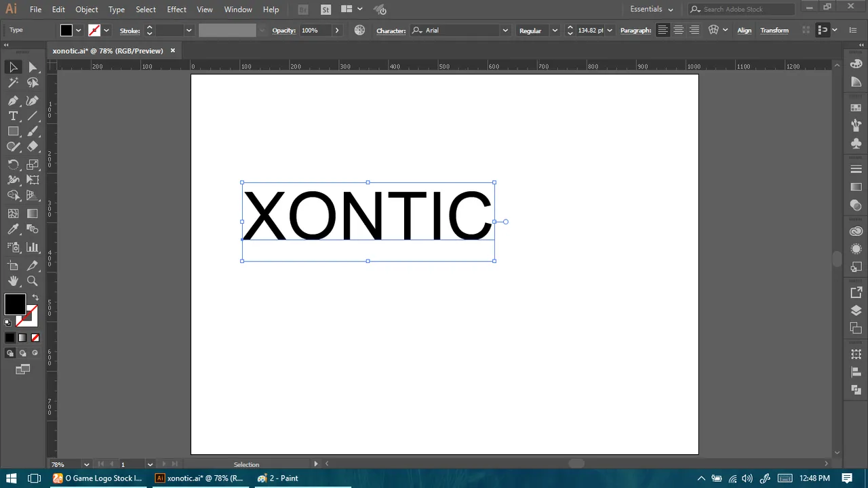Screen dimensions: 868x488
Task: Click the Character panel link
Action: [391, 30]
